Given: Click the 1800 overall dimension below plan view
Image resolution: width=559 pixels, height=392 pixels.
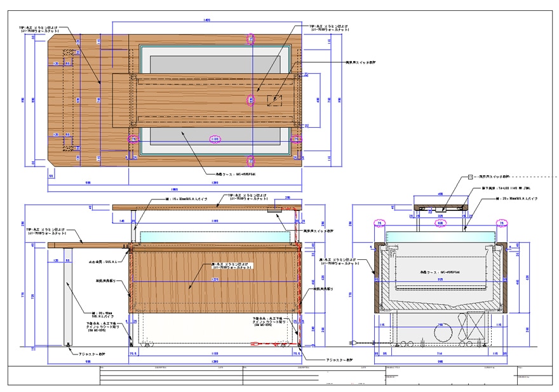Looking at the screenshot, I should pos(175,189).
